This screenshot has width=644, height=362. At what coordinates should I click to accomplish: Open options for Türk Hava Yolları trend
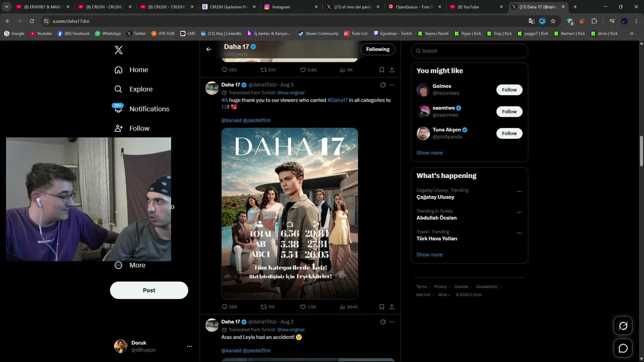(519, 233)
